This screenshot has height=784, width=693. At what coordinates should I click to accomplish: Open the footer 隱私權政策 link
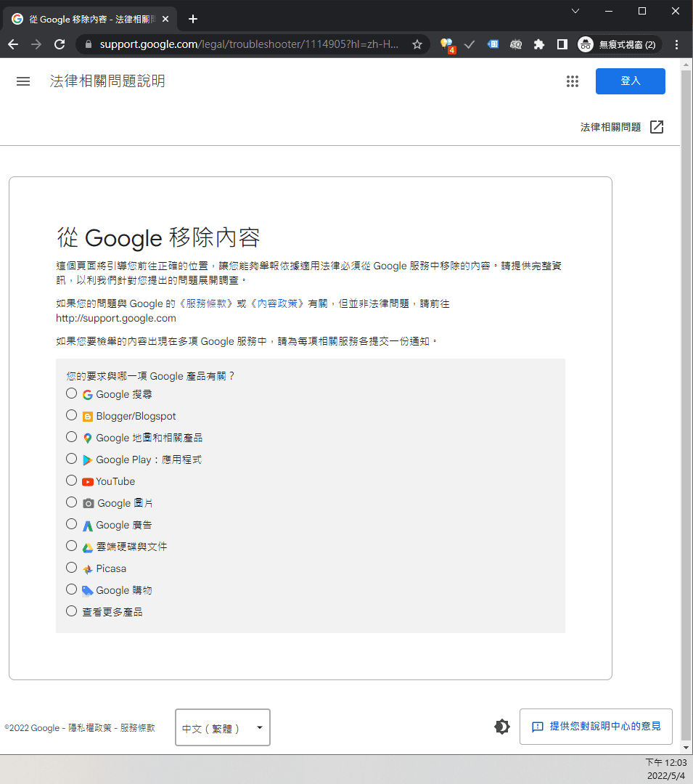90,728
